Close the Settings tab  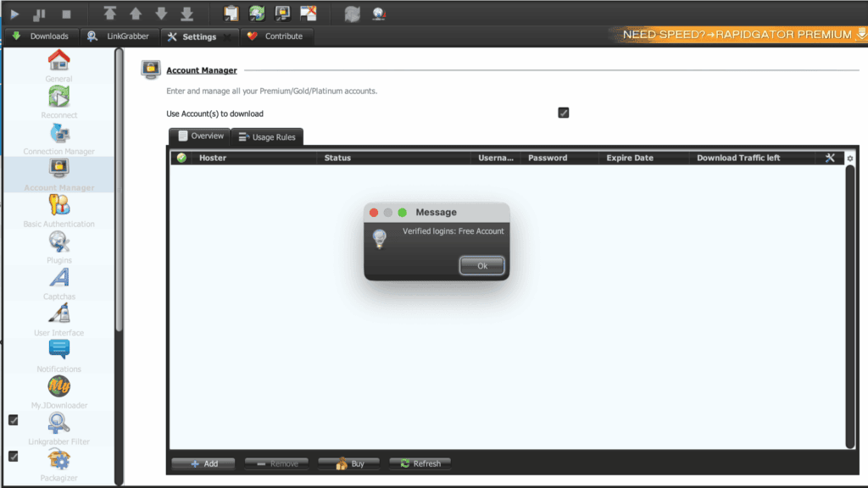tap(227, 37)
